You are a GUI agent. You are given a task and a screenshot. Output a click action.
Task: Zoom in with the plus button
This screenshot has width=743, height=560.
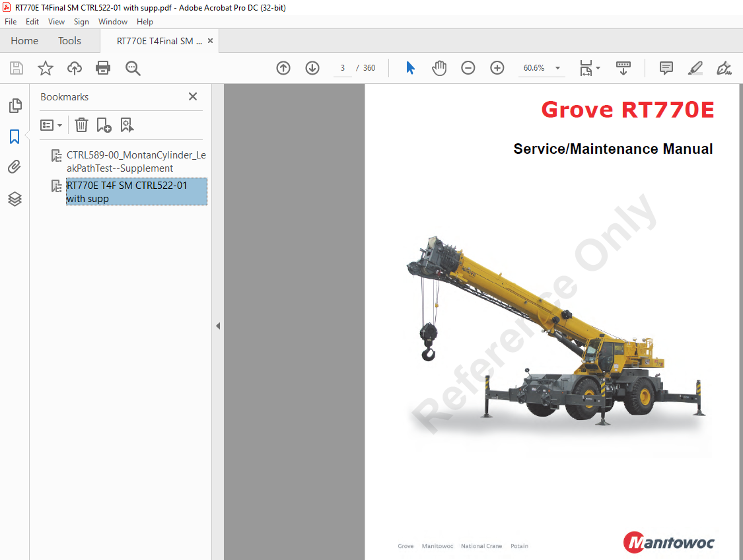point(497,68)
